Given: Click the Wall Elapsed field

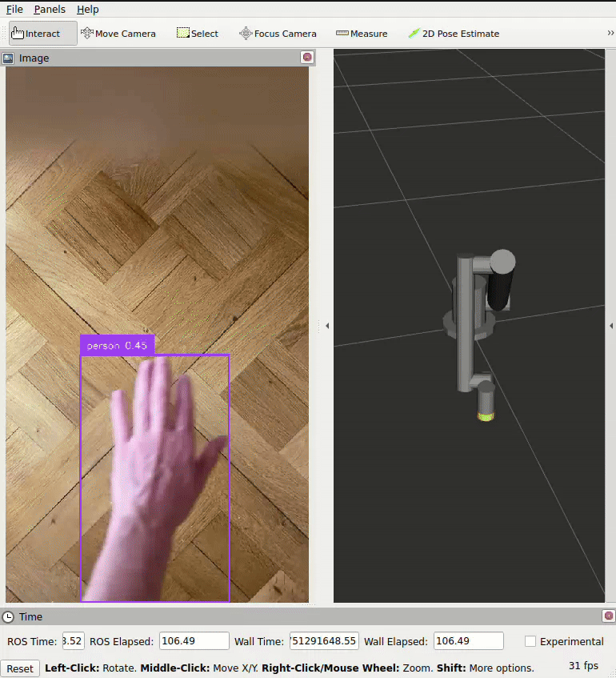Looking at the screenshot, I should tap(469, 641).
